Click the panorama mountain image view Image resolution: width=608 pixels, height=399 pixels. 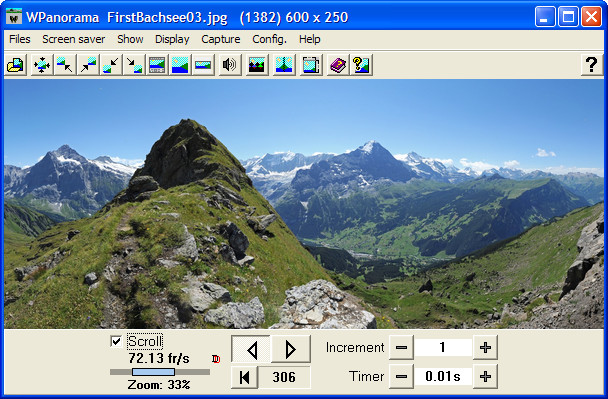click(304, 204)
